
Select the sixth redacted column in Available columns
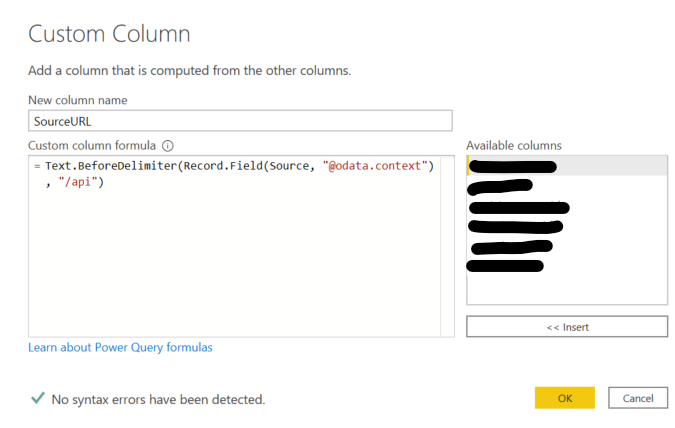[505, 266]
